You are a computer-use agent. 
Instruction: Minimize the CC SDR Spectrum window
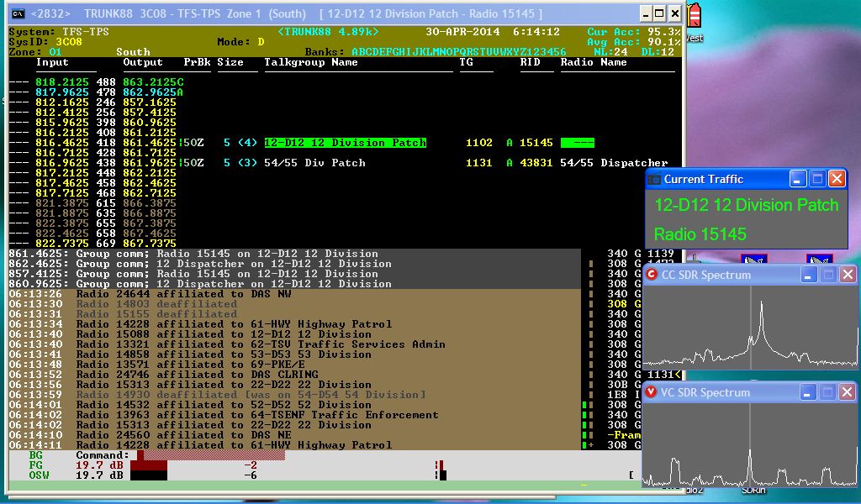click(x=808, y=275)
